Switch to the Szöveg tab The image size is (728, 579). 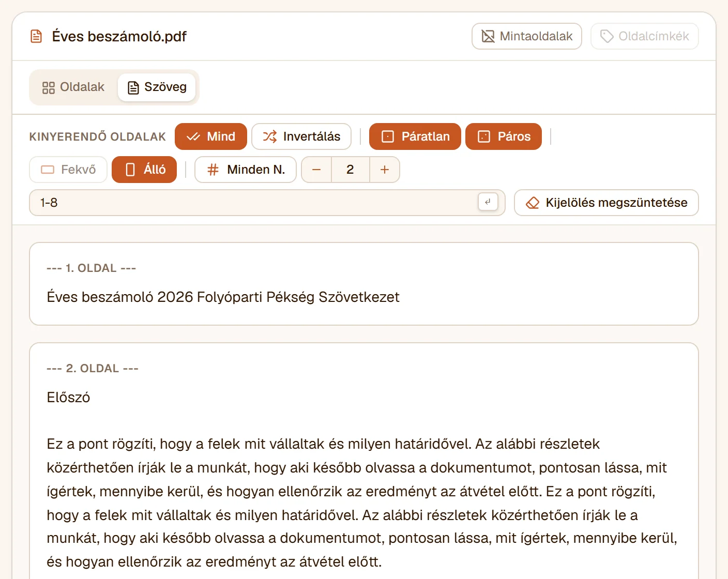pos(157,87)
